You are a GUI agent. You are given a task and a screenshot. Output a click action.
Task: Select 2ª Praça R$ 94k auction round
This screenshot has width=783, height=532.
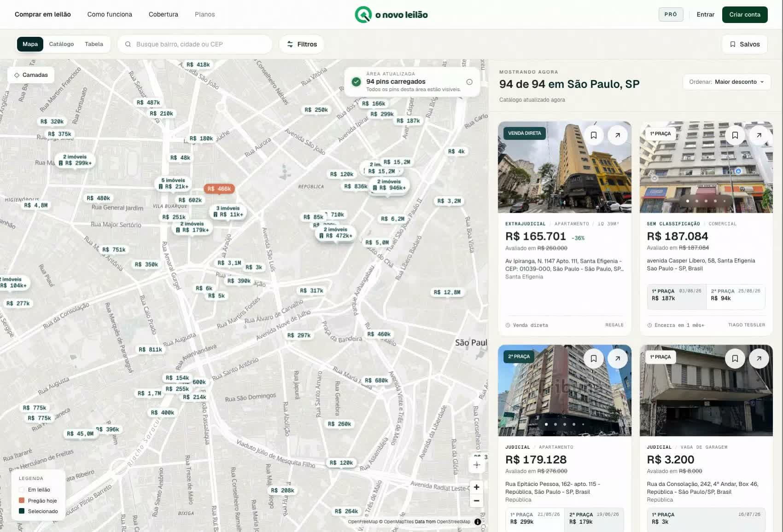(736, 297)
